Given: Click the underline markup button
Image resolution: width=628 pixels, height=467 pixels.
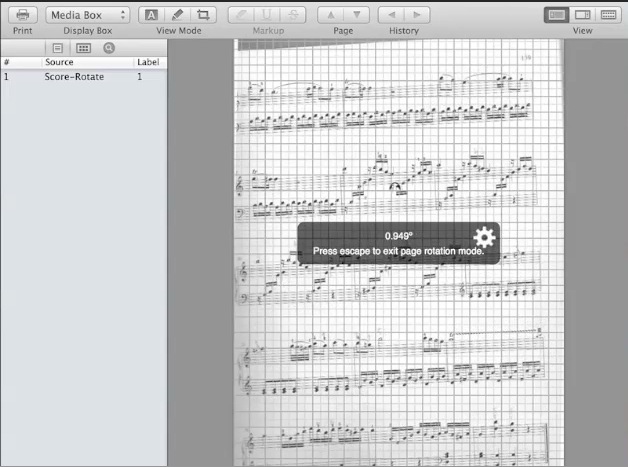Looking at the screenshot, I should point(268,15).
